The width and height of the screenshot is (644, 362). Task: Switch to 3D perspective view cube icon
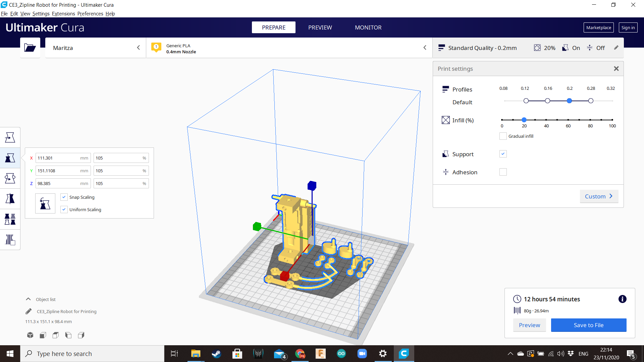pyautogui.click(x=30, y=335)
